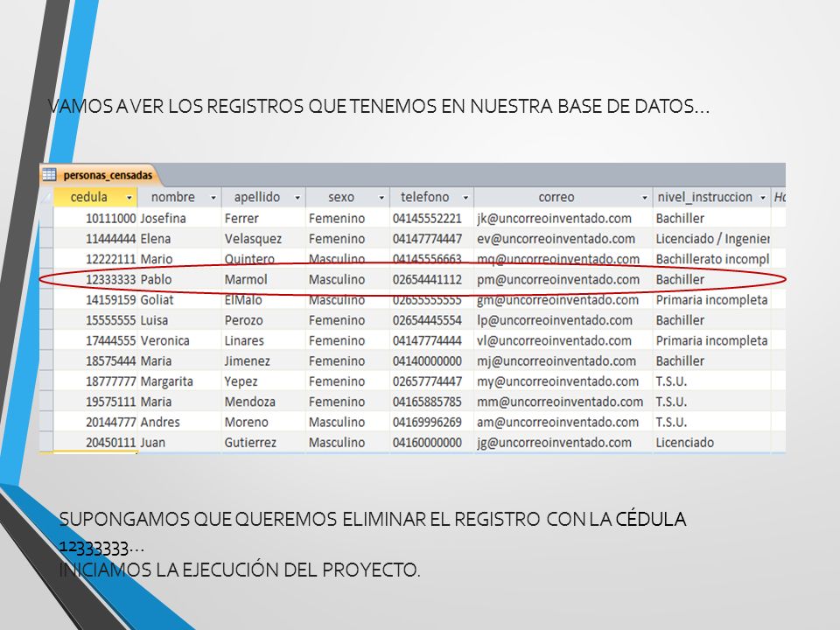
Task: Click the apellido cell Velasquez
Action: pos(263,238)
